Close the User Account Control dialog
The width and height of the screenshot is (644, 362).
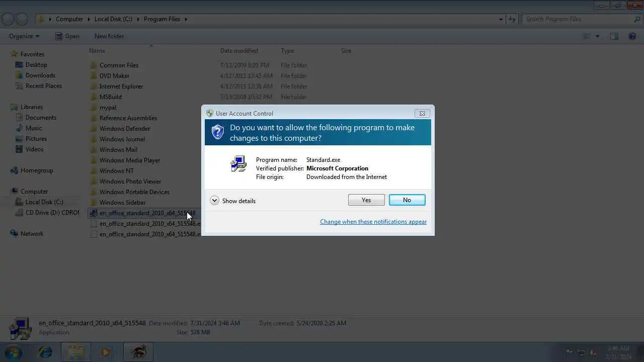point(422,113)
